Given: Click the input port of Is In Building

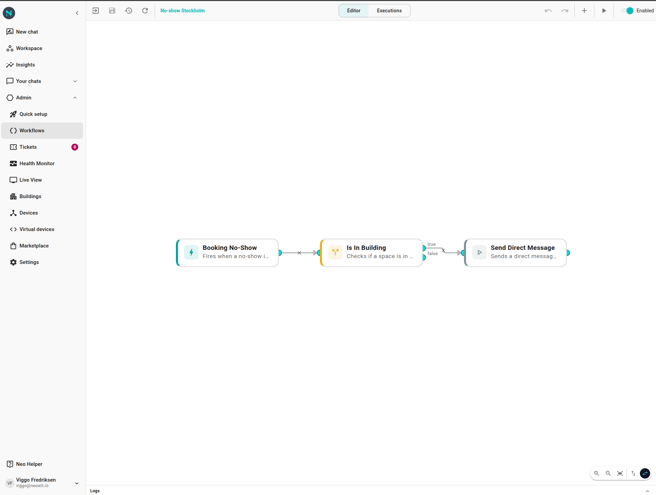Looking at the screenshot, I should [319, 253].
